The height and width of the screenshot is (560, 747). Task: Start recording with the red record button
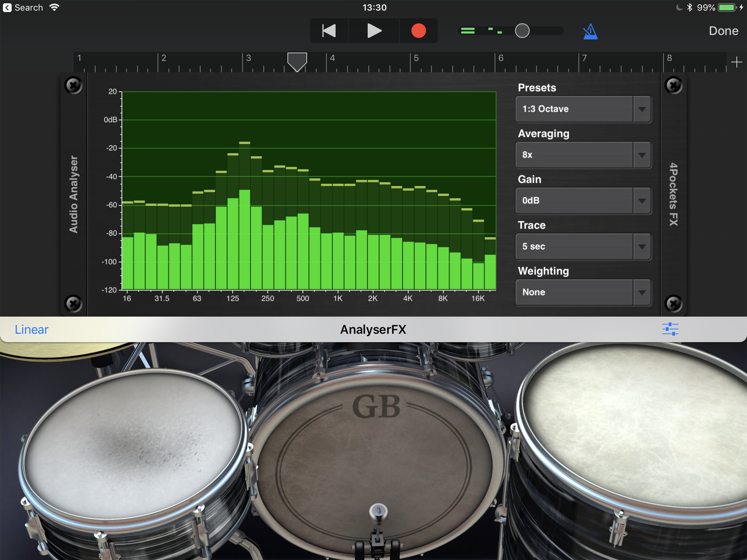(x=418, y=31)
